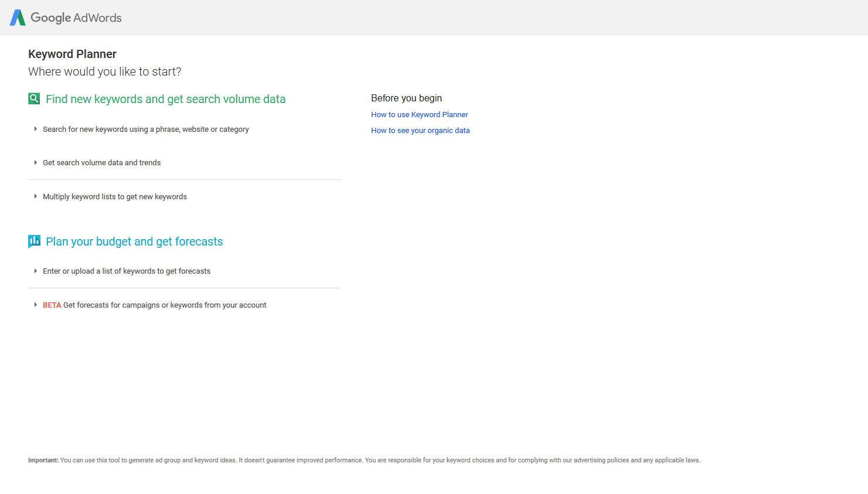
Task: Click the Before you begin heading
Action: (x=407, y=98)
